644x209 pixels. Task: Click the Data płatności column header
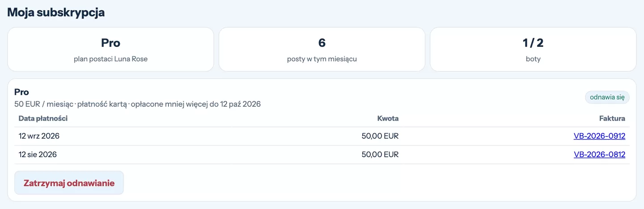tap(43, 118)
